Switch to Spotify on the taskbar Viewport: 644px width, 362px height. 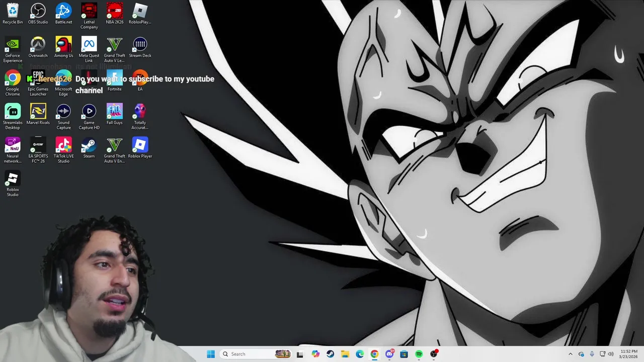[x=419, y=354]
